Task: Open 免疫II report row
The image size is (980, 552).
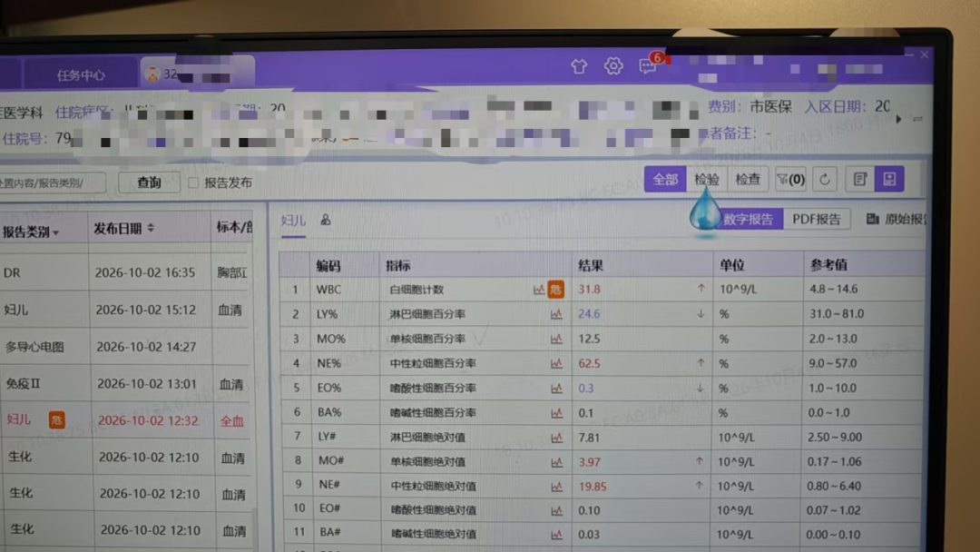Action: tap(125, 383)
